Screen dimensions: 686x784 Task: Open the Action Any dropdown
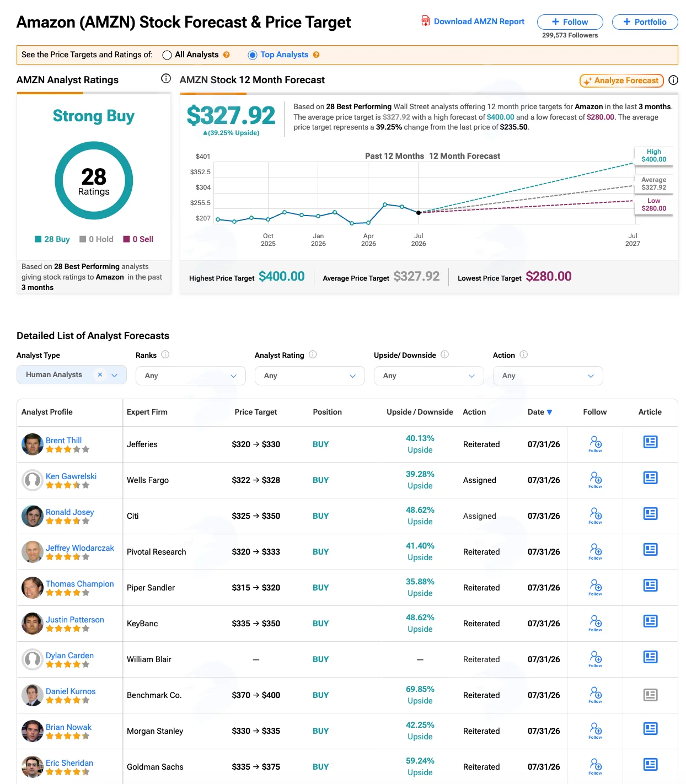[548, 375]
